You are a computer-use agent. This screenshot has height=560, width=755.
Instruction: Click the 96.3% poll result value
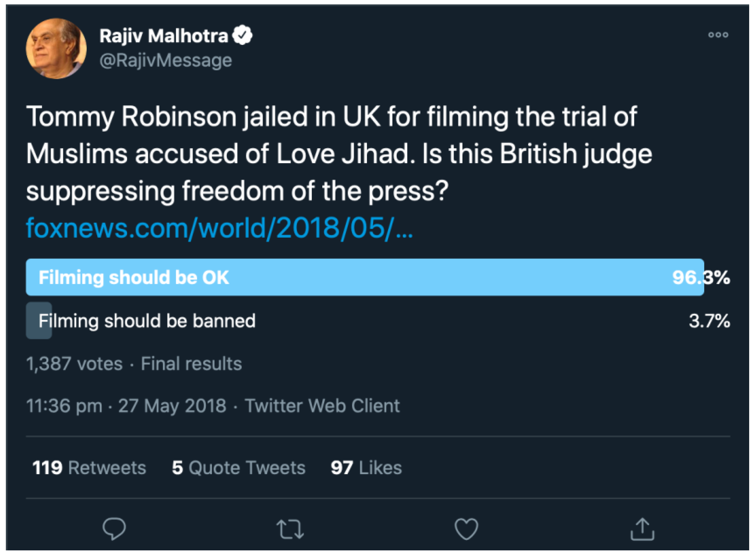[701, 277]
